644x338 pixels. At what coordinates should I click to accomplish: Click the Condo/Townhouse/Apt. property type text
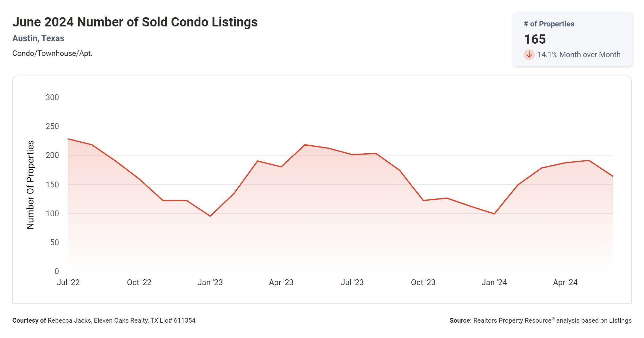point(52,53)
